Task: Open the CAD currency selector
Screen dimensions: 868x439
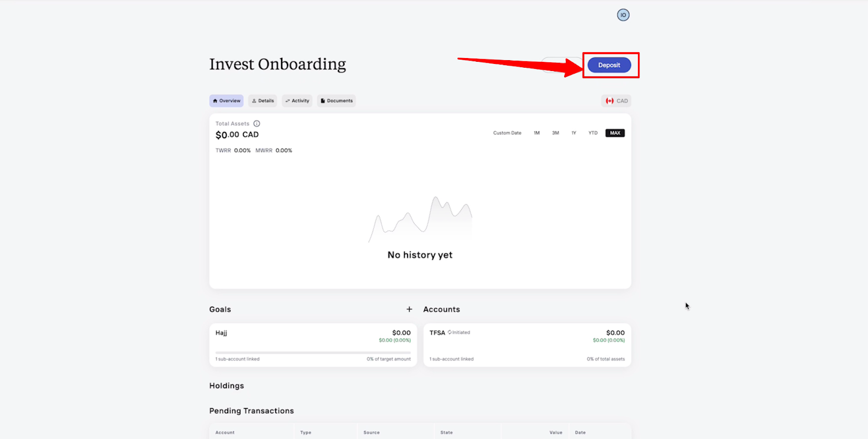Action: pyautogui.click(x=616, y=101)
